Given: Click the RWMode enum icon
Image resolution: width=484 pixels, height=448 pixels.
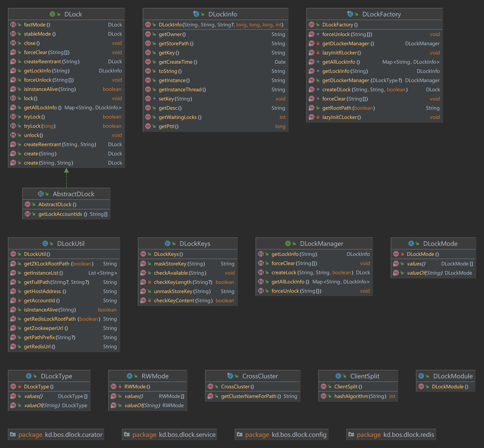Looking at the screenshot, I should [x=129, y=376].
